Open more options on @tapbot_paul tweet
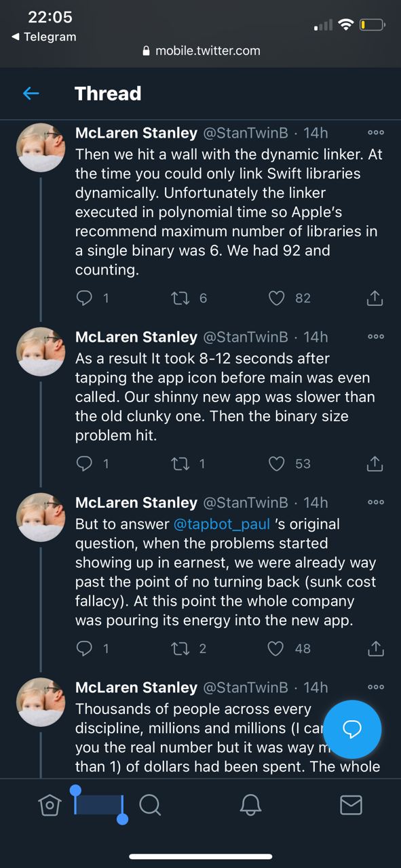The height and width of the screenshot is (868, 401). coord(375,502)
